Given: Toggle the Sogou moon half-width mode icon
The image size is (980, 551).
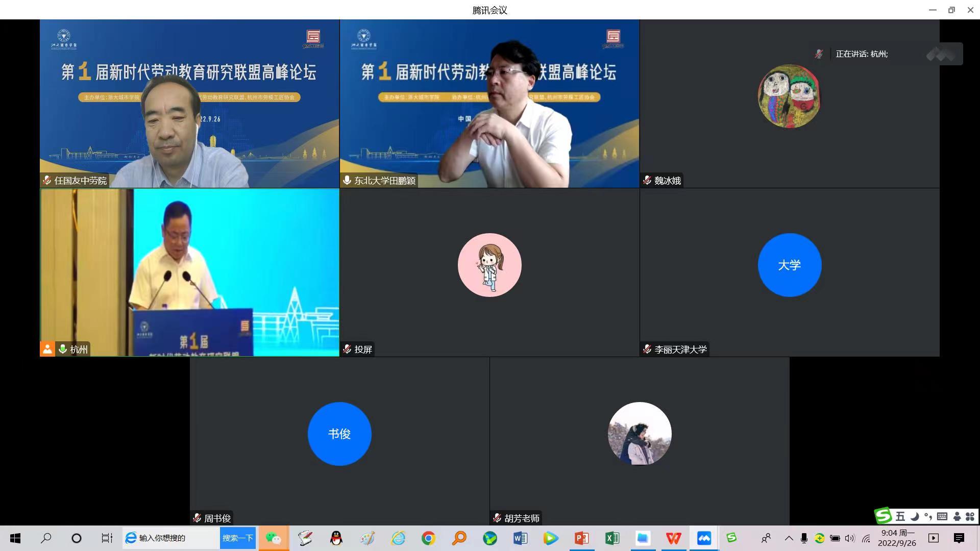Looking at the screenshot, I should (x=915, y=516).
